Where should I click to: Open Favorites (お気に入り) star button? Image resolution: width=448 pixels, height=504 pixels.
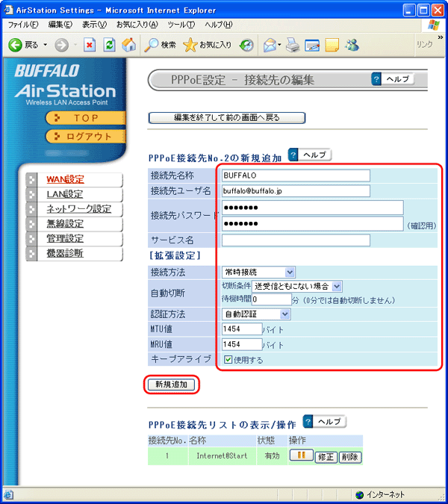tap(208, 45)
